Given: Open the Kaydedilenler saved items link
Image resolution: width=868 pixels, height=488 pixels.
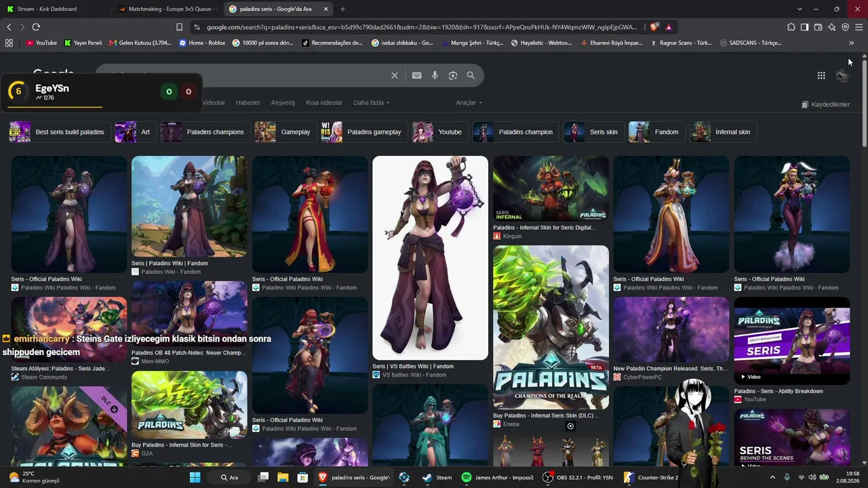Looking at the screenshot, I should [825, 104].
